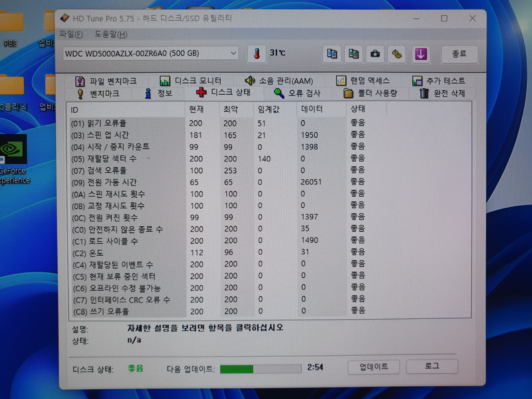Click the 업데이트 button
The image size is (532, 399).
pos(374,367)
